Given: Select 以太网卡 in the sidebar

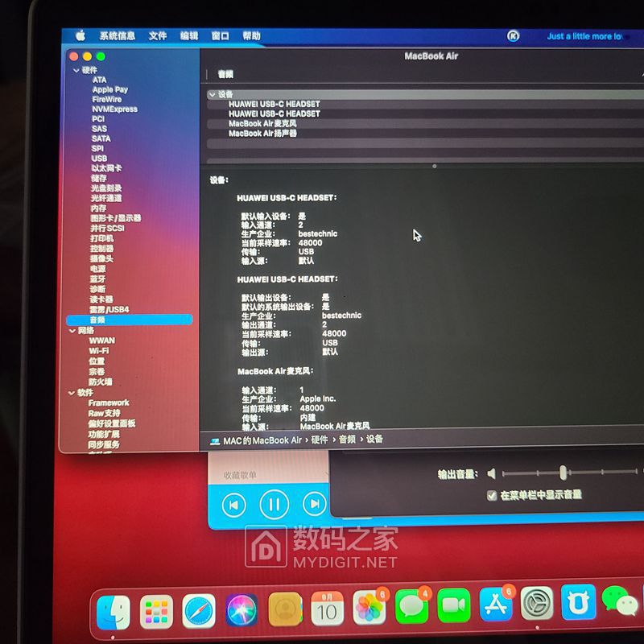Looking at the screenshot, I should click(106, 168).
